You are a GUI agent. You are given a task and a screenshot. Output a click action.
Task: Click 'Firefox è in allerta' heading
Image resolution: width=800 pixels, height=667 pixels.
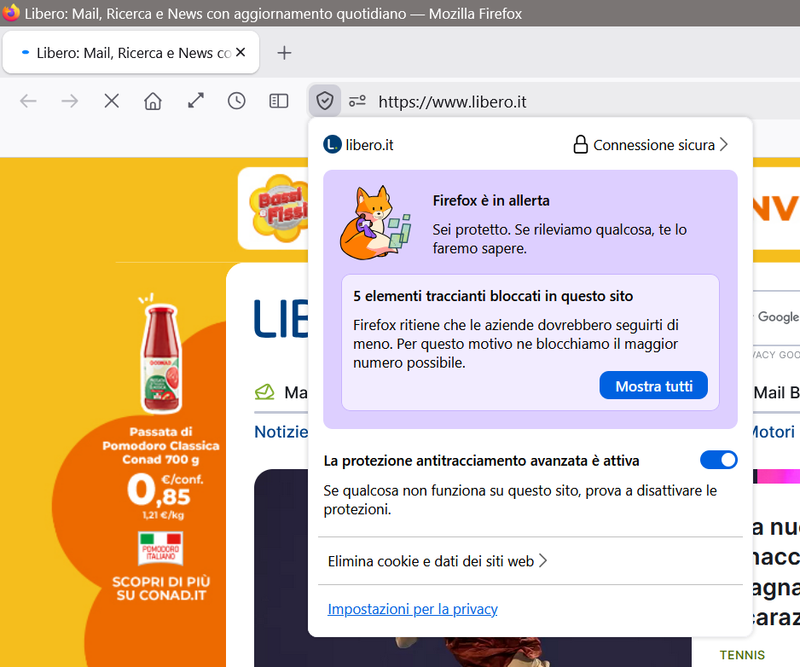[491, 201]
